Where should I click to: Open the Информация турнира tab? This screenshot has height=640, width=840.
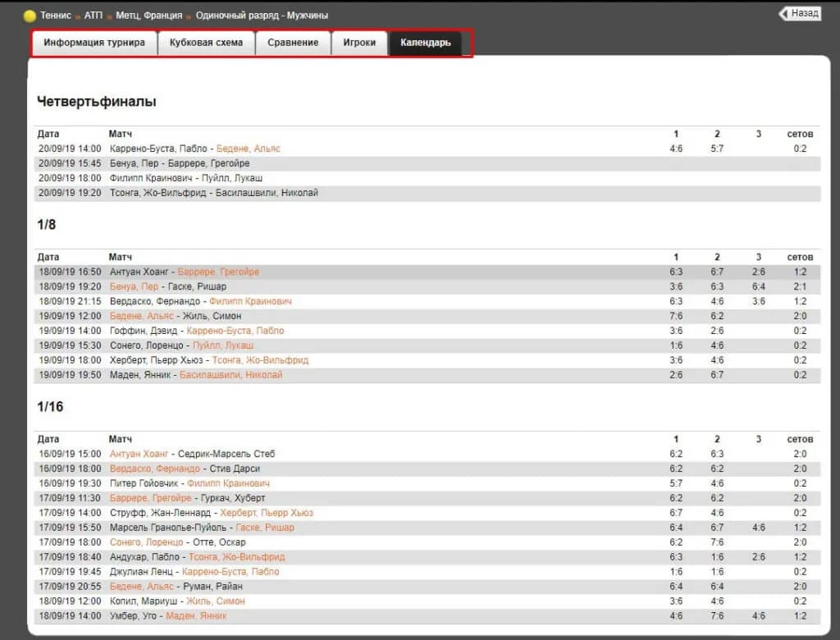point(94,43)
